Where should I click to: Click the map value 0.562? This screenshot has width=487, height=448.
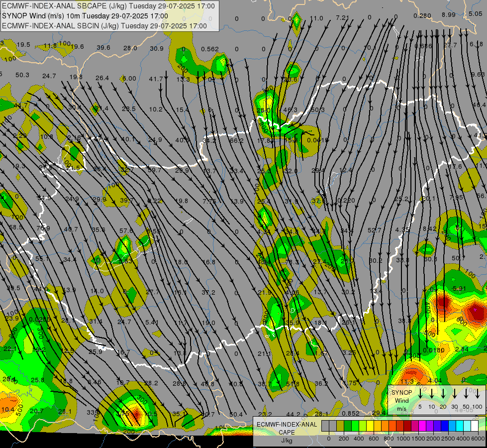(209, 49)
